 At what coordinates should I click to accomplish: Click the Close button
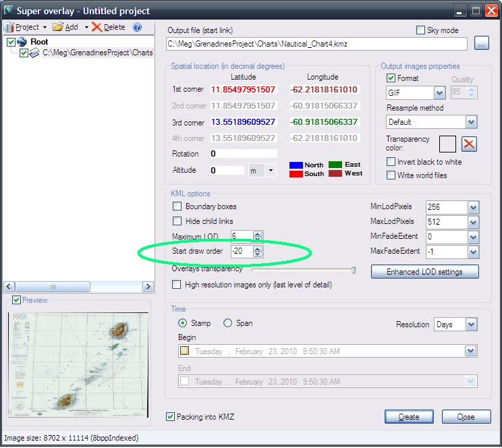pyautogui.click(x=466, y=417)
